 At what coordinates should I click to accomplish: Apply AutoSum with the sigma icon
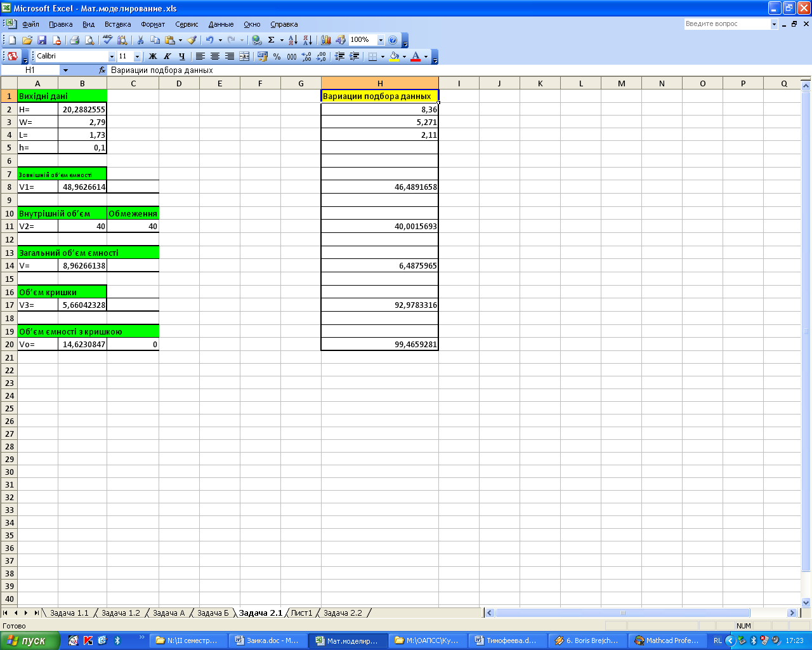point(272,40)
